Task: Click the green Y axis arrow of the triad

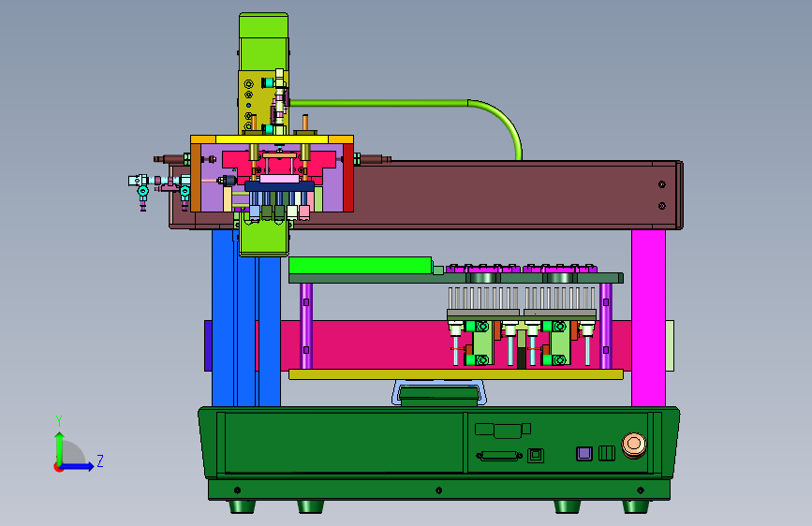Action: [59, 447]
